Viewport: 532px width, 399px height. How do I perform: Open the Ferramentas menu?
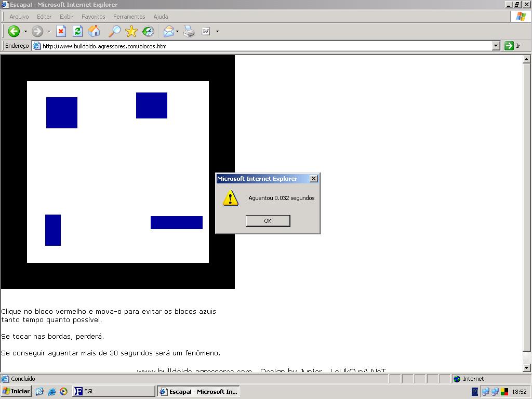pyautogui.click(x=129, y=17)
